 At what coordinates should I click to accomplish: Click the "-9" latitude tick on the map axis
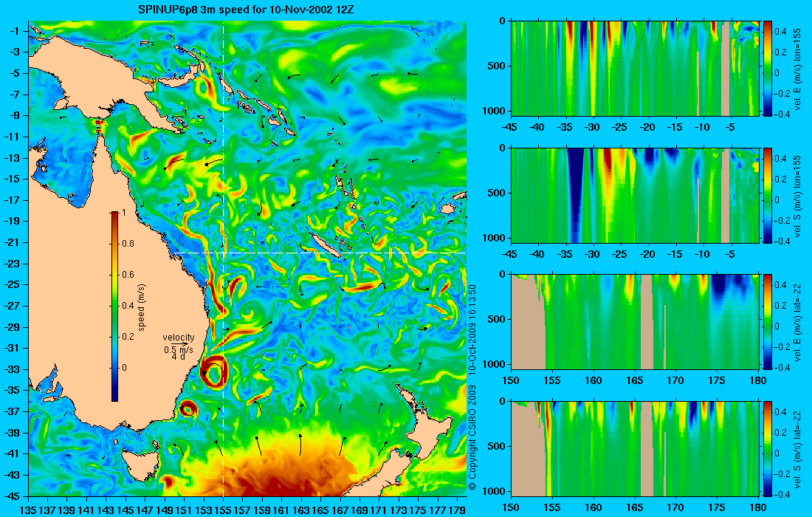[16, 115]
